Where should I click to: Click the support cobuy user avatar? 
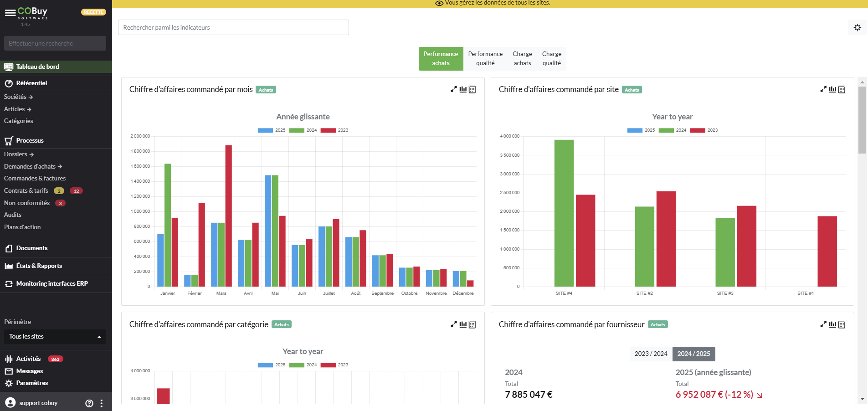pyautogui.click(x=10, y=403)
